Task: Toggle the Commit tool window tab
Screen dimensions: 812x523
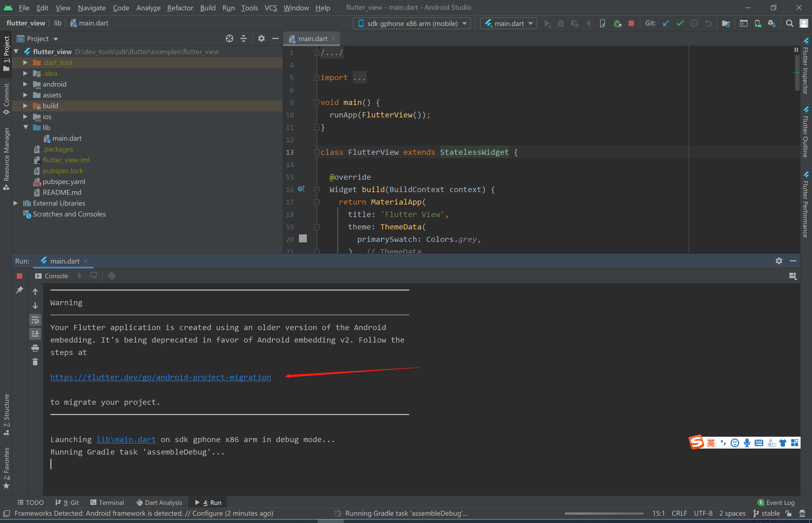Action: (x=6, y=99)
